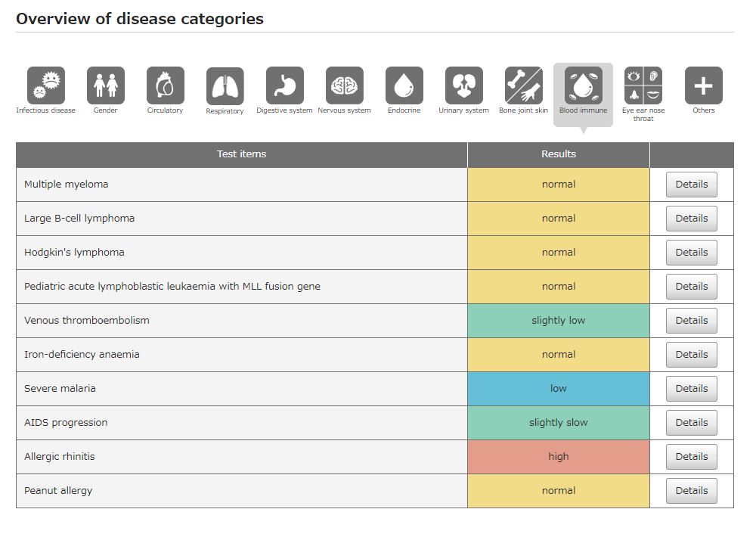Switch to Eye ear nose throat category

pos(643,85)
